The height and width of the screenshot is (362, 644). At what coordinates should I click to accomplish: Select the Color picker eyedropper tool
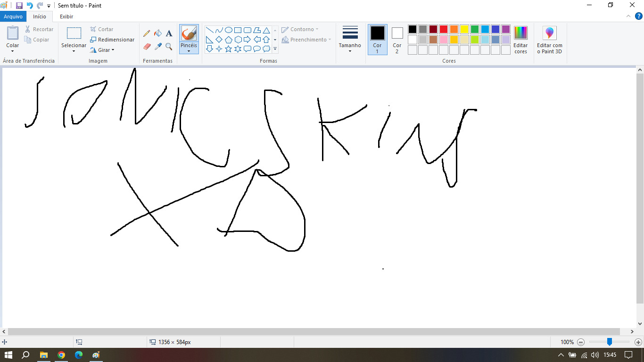coord(158,46)
